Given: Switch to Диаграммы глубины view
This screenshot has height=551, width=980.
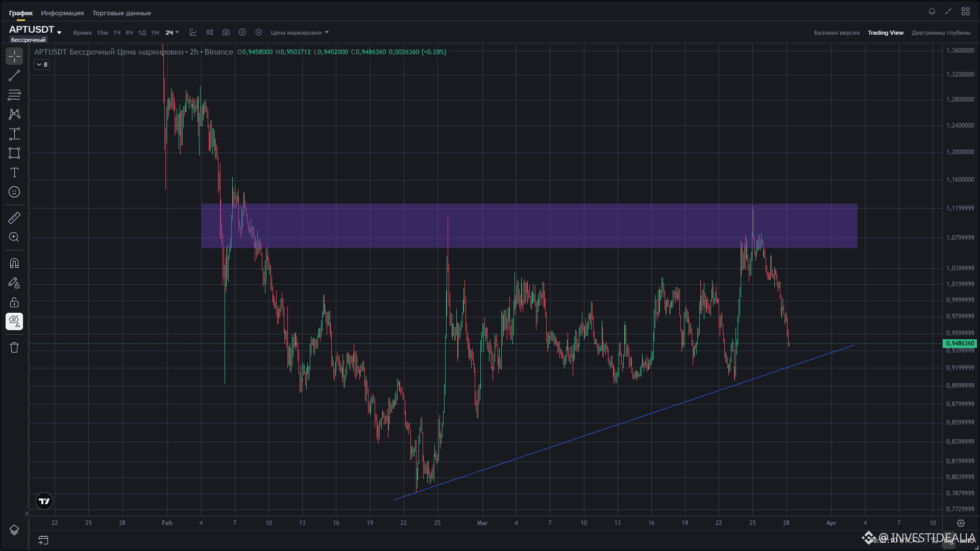Looking at the screenshot, I should click(x=941, y=33).
